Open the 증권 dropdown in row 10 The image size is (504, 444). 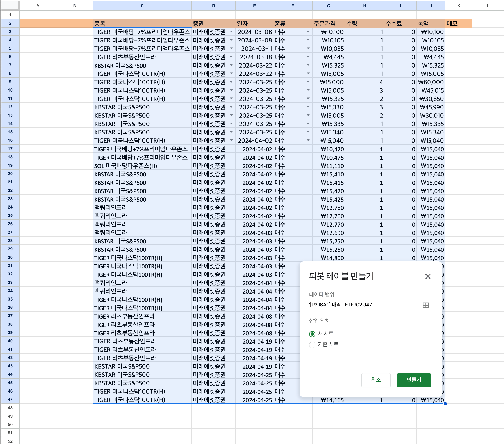pos(231,90)
